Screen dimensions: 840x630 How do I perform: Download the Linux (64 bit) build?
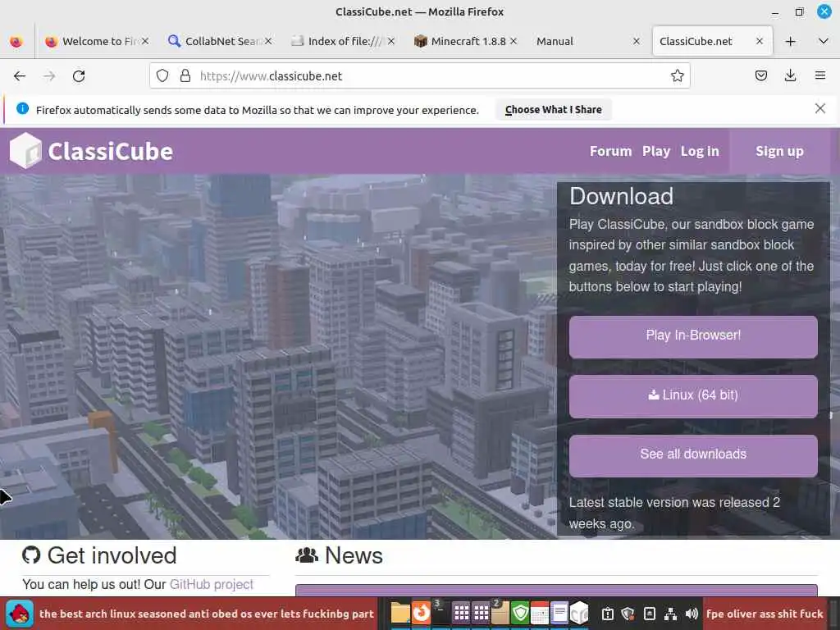click(x=693, y=396)
